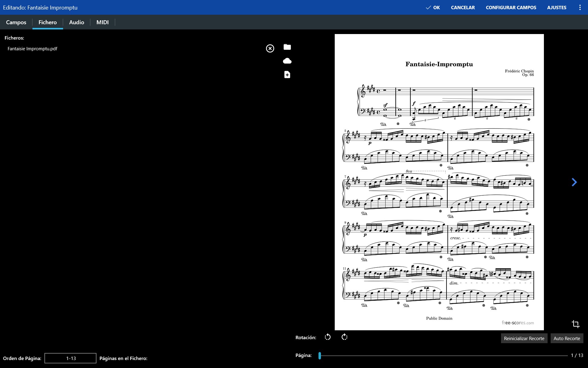Screen dimensions: 588x368
Task: Click the page slider handle
Action: click(x=319, y=355)
